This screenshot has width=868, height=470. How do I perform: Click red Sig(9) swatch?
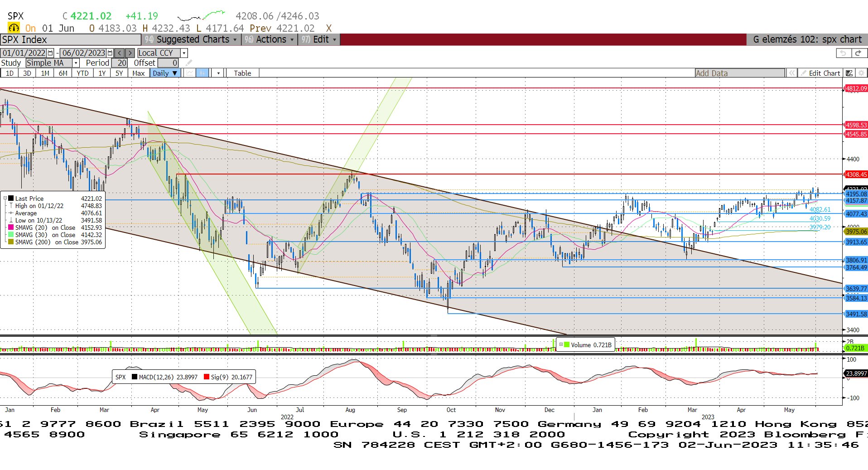(207, 377)
